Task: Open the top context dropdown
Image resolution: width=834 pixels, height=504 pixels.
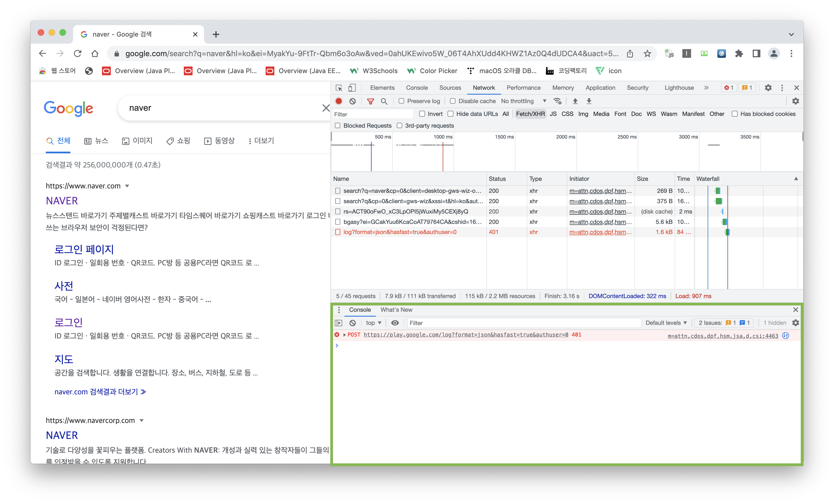Action: click(374, 323)
